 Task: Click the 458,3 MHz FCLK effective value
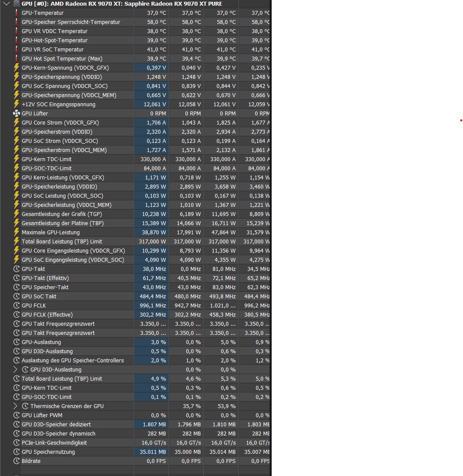[222, 314]
